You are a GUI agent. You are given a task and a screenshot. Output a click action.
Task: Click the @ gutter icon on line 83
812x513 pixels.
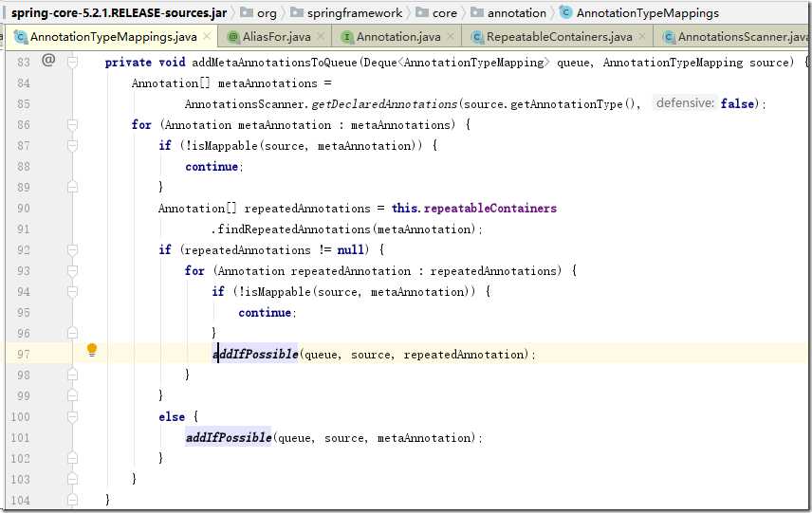click(48, 60)
